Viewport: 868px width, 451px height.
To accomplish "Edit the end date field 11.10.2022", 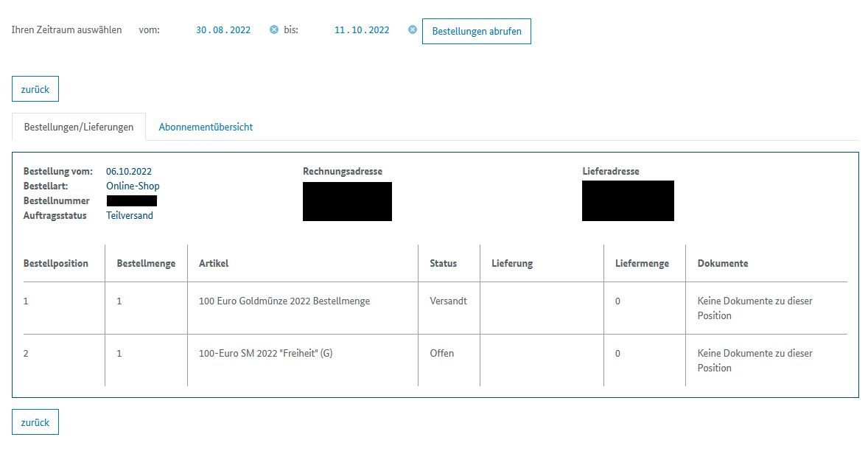I will click(362, 30).
